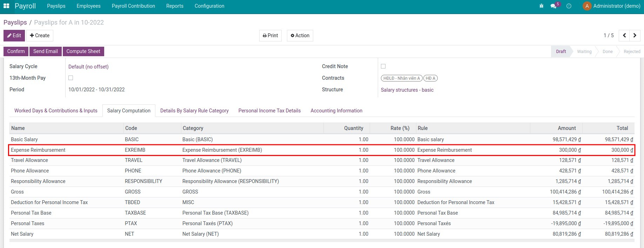This screenshot has height=248, width=644.
Task: Click the Create button
Action: pyautogui.click(x=40, y=35)
